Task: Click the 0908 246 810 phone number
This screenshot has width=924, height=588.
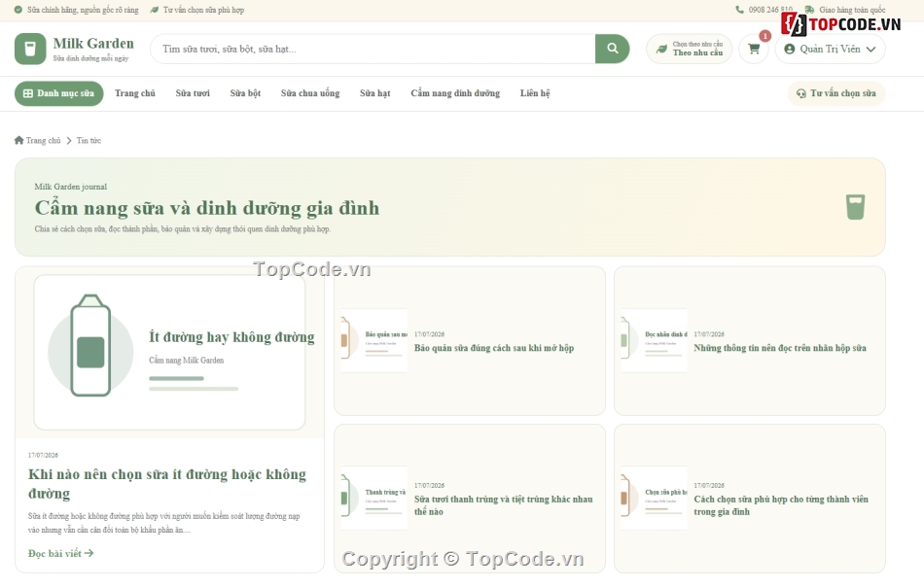Action: point(770,10)
